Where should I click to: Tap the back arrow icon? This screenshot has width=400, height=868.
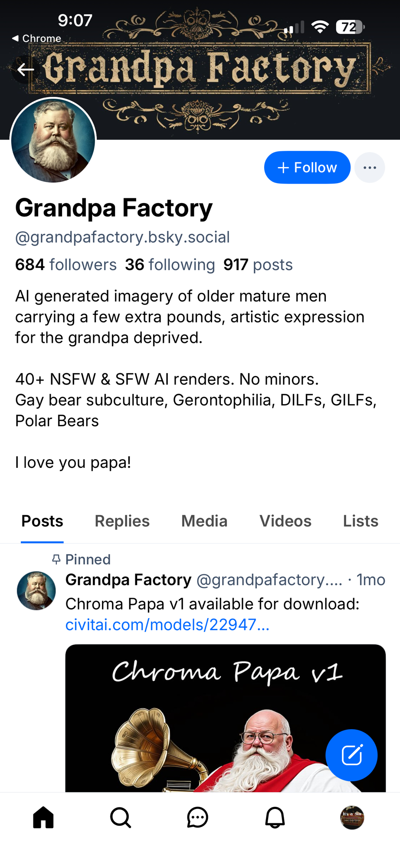click(25, 69)
